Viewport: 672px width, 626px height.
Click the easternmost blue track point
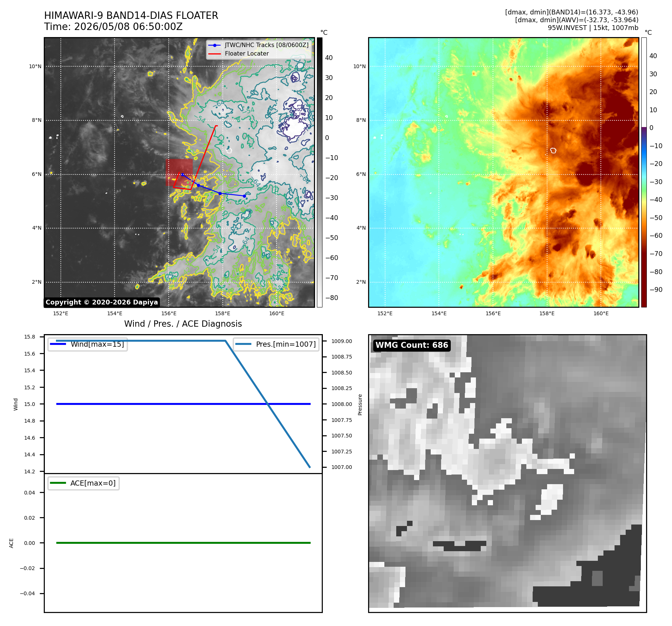click(244, 196)
